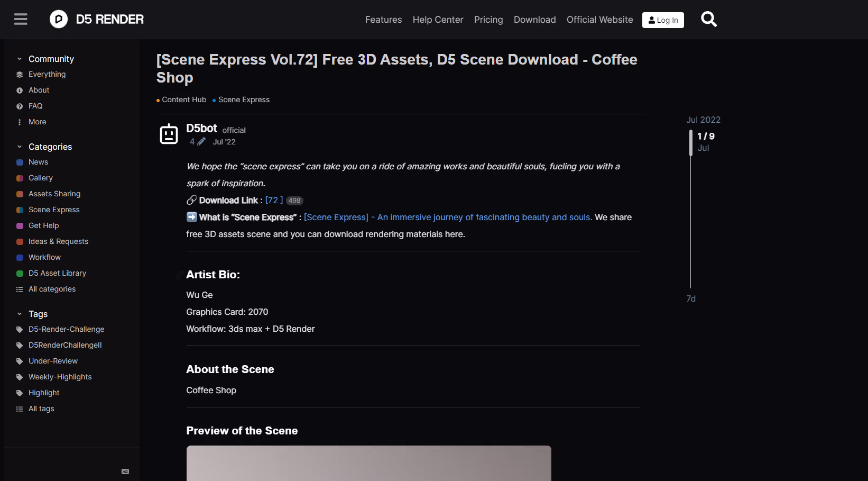Open the Weekly-Highlights tag
The height and width of the screenshot is (481, 868).
[60, 377]
